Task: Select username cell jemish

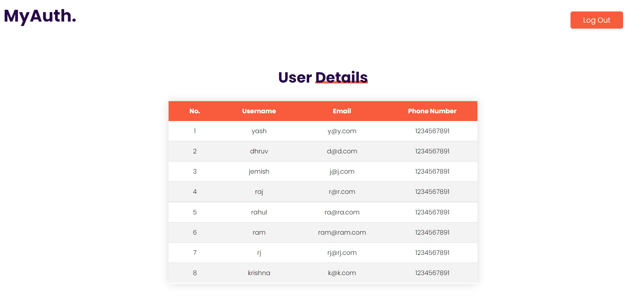Action: [259, 172]
